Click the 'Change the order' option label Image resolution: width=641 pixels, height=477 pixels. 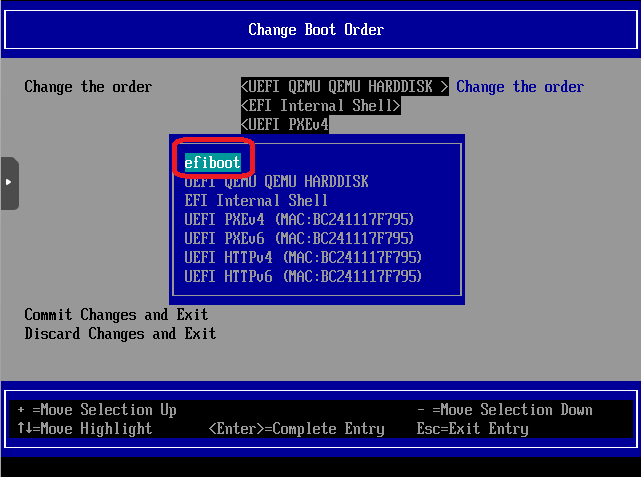coord(88,87)
